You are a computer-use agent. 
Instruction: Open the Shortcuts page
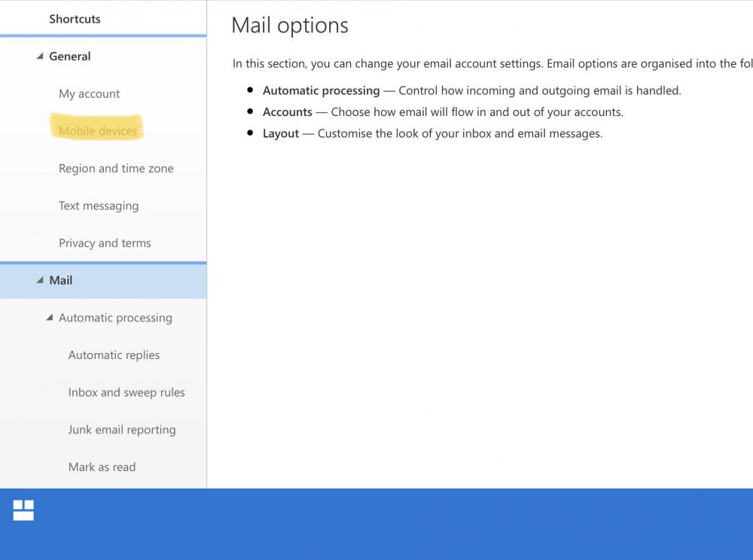75,19
